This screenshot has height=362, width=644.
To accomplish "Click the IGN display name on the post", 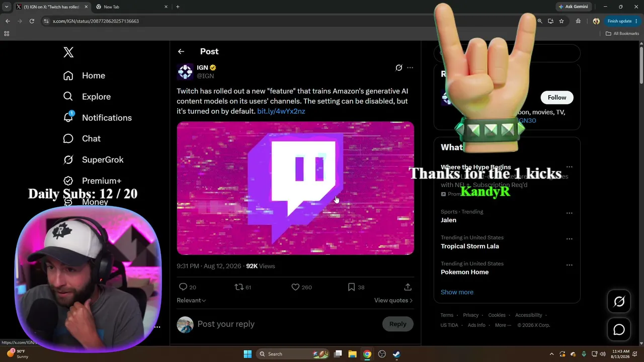I will [202, 67].
